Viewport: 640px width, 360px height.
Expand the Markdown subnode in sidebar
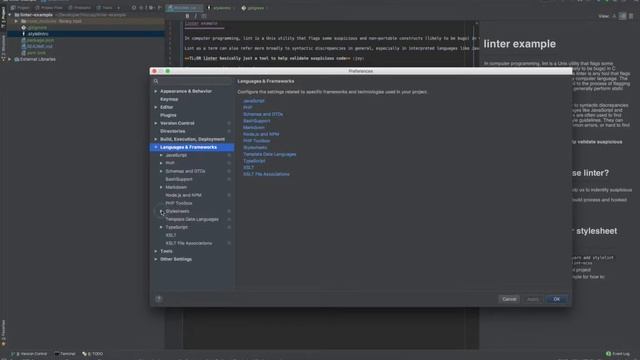161,187
